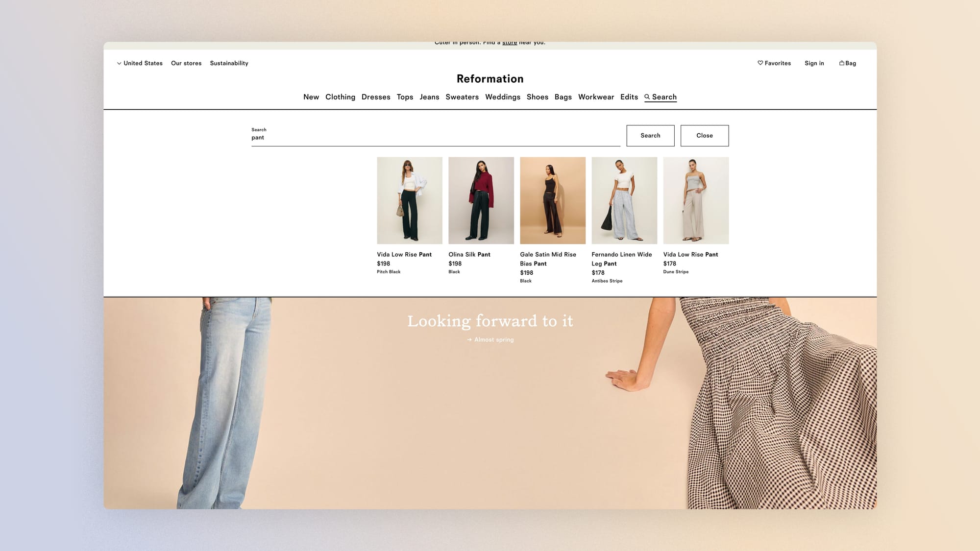Click the Olina Silk Pant title
The image size is (980, 551).
(x=469, y=255)
